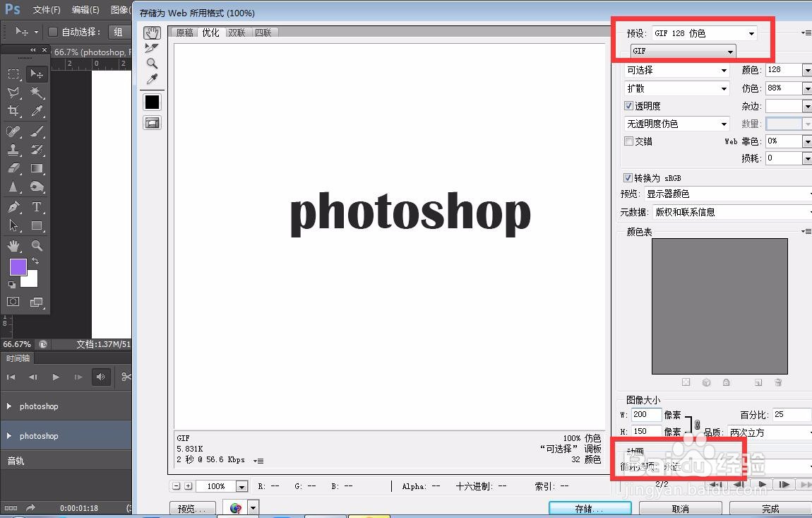
Task: Select the Eyedropper tool in Photoshop toolbox
Action: [36, 111]
